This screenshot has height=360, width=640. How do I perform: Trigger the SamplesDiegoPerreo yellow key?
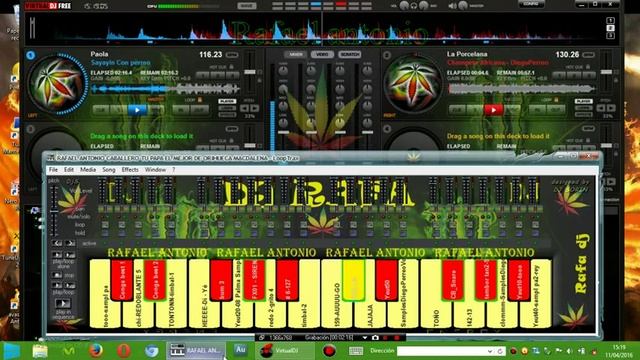click(x=403, y=314)
